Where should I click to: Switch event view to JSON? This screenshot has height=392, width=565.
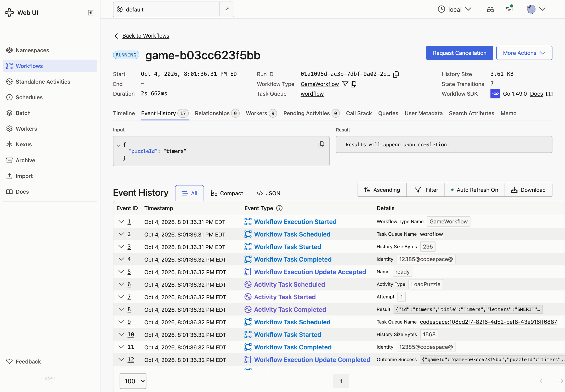tap(268, 193)
